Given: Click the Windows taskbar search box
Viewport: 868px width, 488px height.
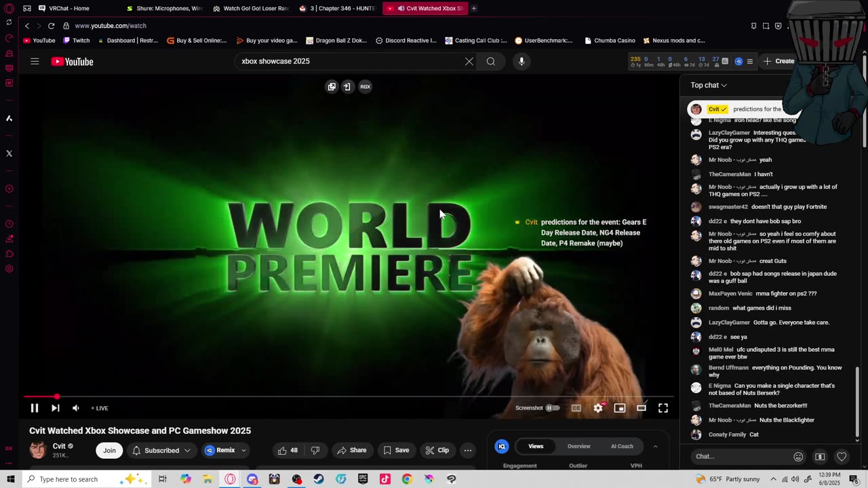Looking at the screenshot, I should click(x=87, y=479).
